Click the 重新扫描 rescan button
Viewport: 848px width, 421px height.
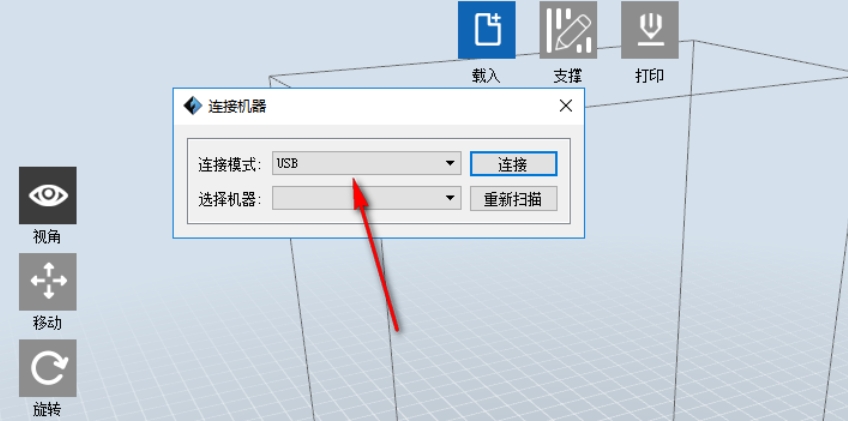513,199
